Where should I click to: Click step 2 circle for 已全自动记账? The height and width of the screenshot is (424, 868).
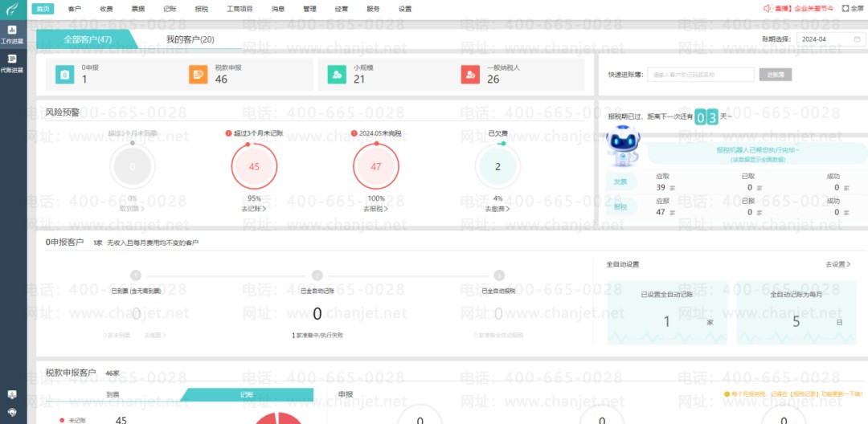click(x=317, y=275)
